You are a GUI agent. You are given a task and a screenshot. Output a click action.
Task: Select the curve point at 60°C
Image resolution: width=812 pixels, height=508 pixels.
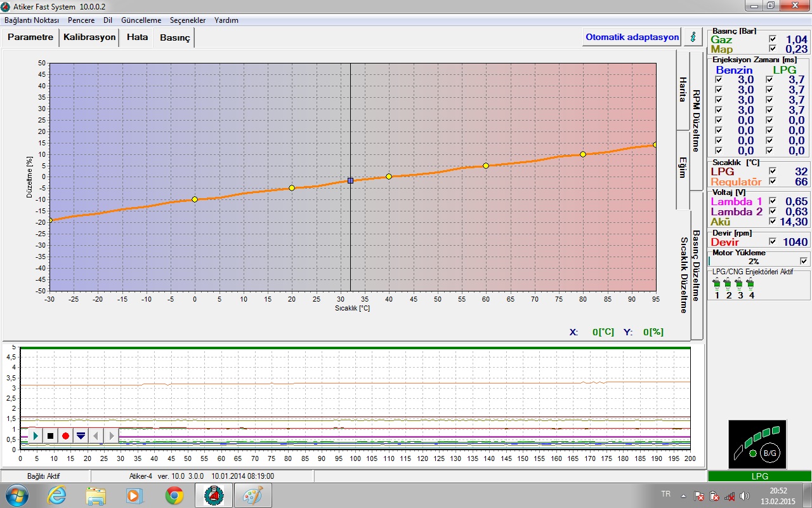coord(486,166)
